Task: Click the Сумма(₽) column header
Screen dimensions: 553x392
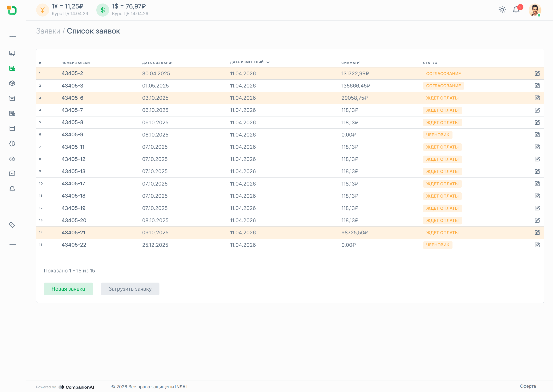Action: tap(351, 63)
